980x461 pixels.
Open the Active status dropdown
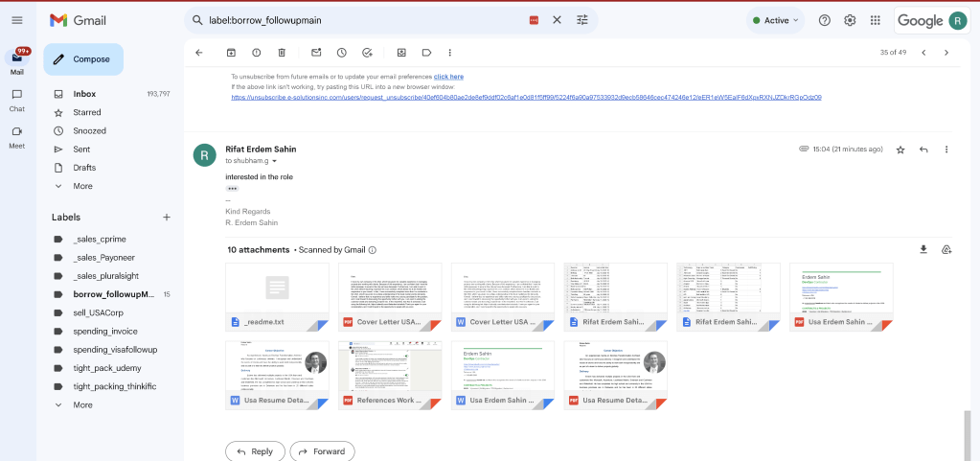pyautogui.click(x=776, y=20)
